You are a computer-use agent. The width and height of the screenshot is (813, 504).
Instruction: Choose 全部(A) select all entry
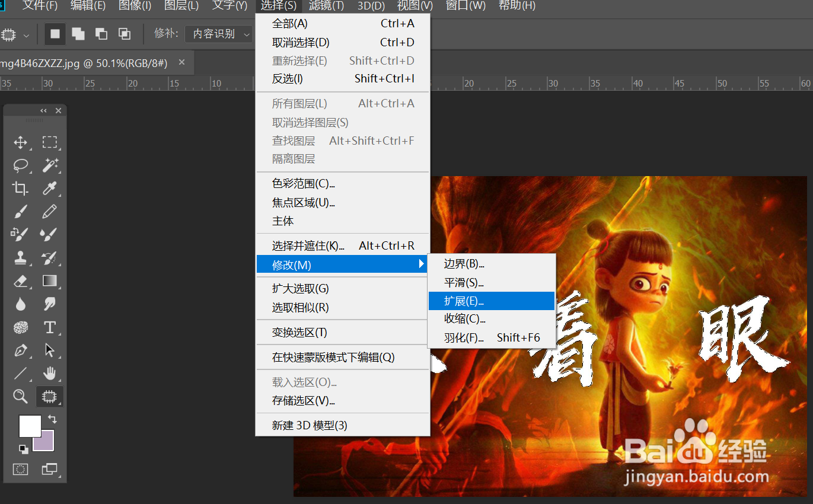pyautogui.click(x=343, y=24)
